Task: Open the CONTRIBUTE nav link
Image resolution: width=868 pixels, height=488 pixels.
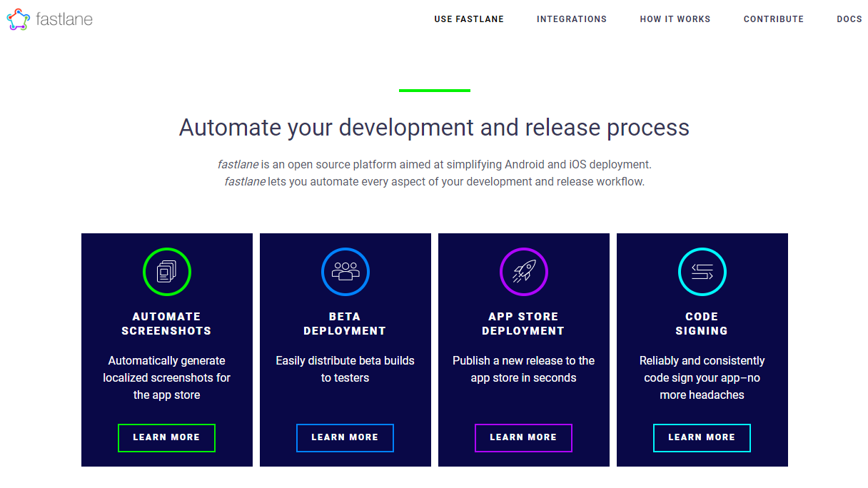Action: point(774,19)
